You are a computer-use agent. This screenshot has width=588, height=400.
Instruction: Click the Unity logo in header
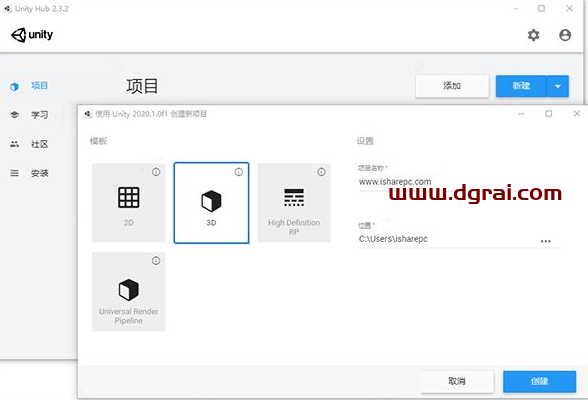(x=32, y=35)
